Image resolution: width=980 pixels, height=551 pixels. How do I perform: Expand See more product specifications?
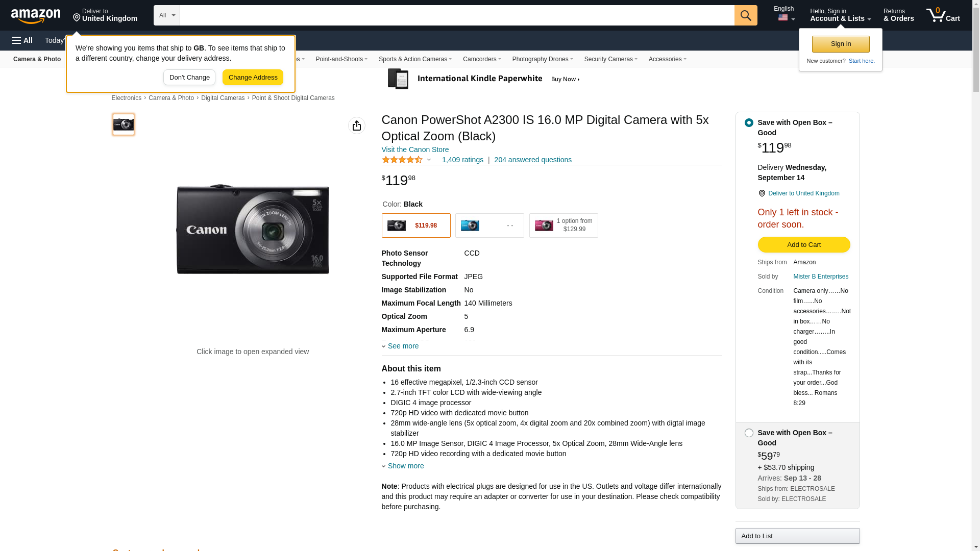[x=403, y=346]
